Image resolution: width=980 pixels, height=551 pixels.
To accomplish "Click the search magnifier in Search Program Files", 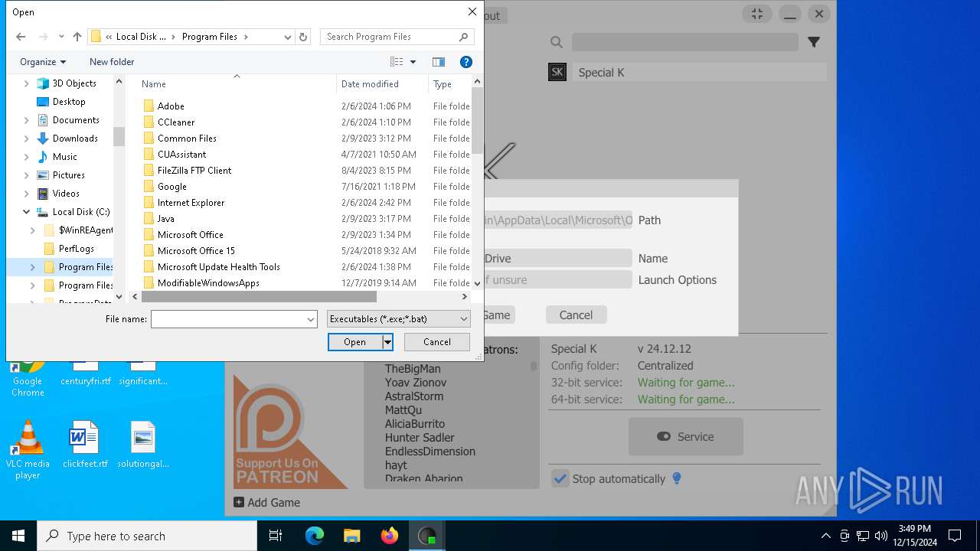I will coord(463,37).
